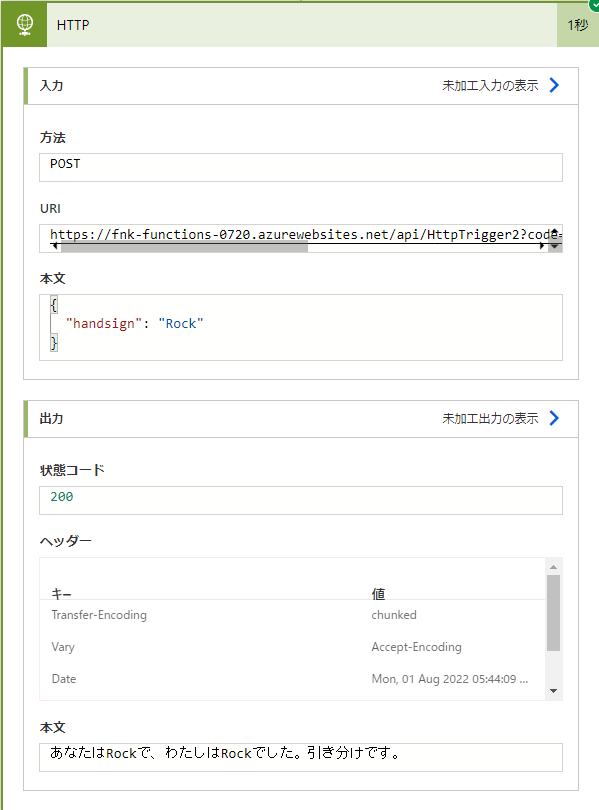
Task: Select the 出力 section header
Action: [x=302, y=418]
